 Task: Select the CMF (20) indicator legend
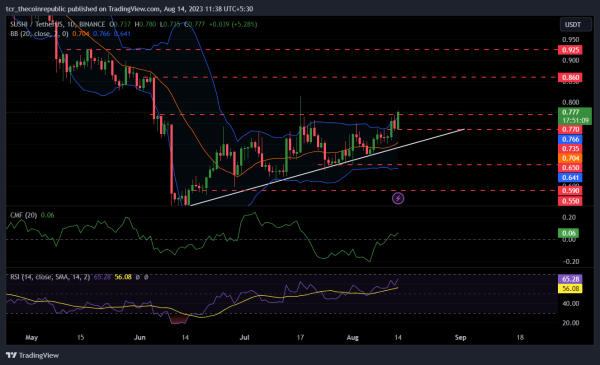[23, 215]
